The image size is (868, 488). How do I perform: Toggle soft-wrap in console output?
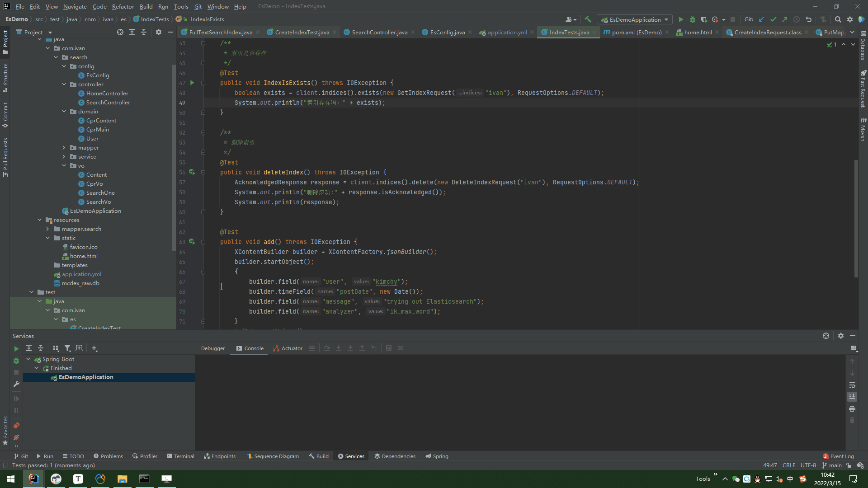pos(852,385)
